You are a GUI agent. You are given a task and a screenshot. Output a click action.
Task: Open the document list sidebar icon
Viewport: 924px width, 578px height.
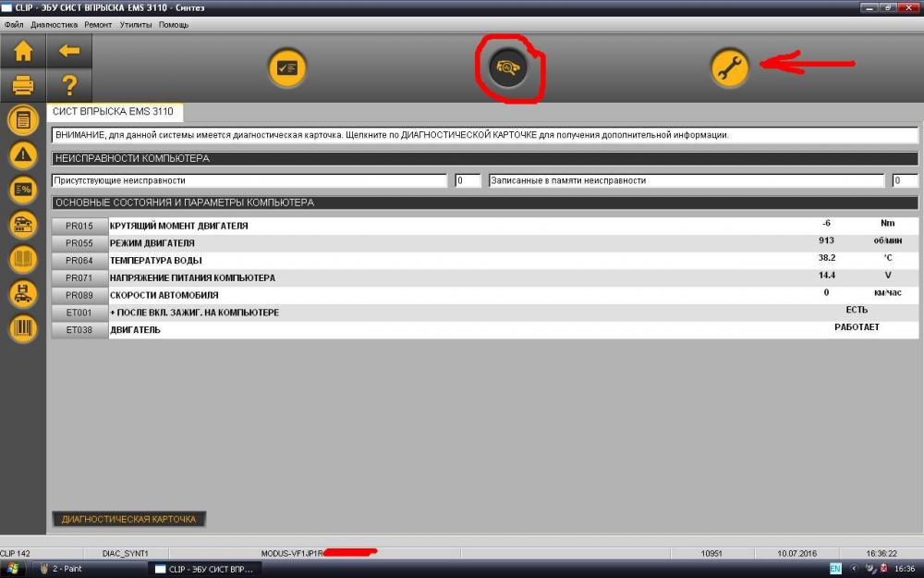23,120
